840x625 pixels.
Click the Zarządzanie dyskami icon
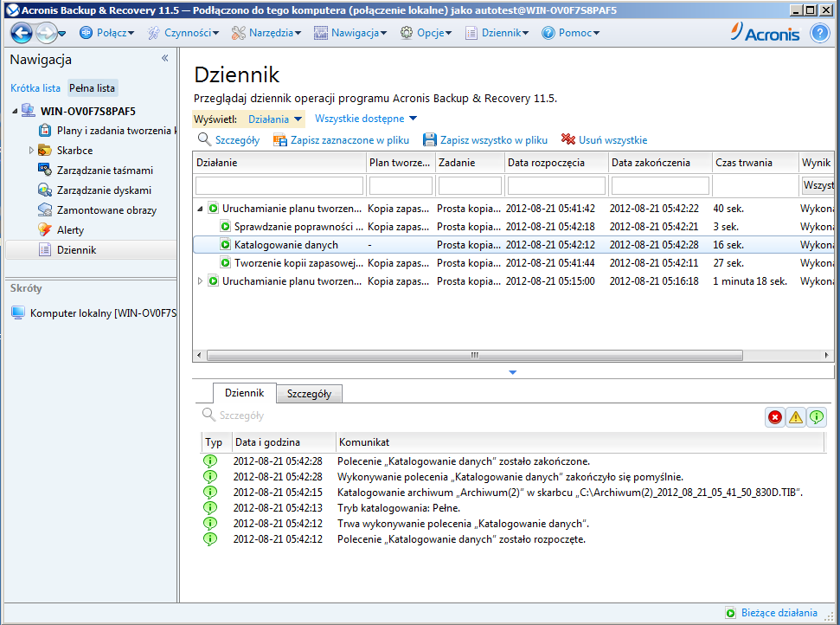point(45,190)
